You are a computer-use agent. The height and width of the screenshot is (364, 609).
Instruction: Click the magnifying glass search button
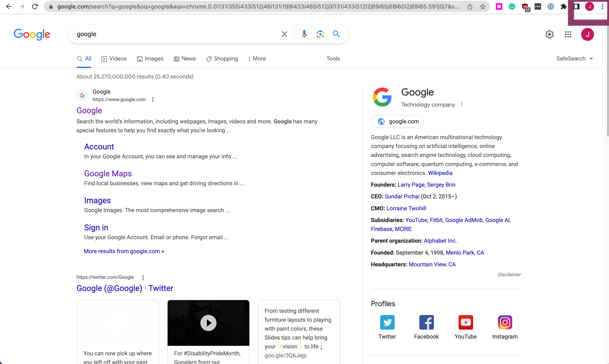(336, 34)
